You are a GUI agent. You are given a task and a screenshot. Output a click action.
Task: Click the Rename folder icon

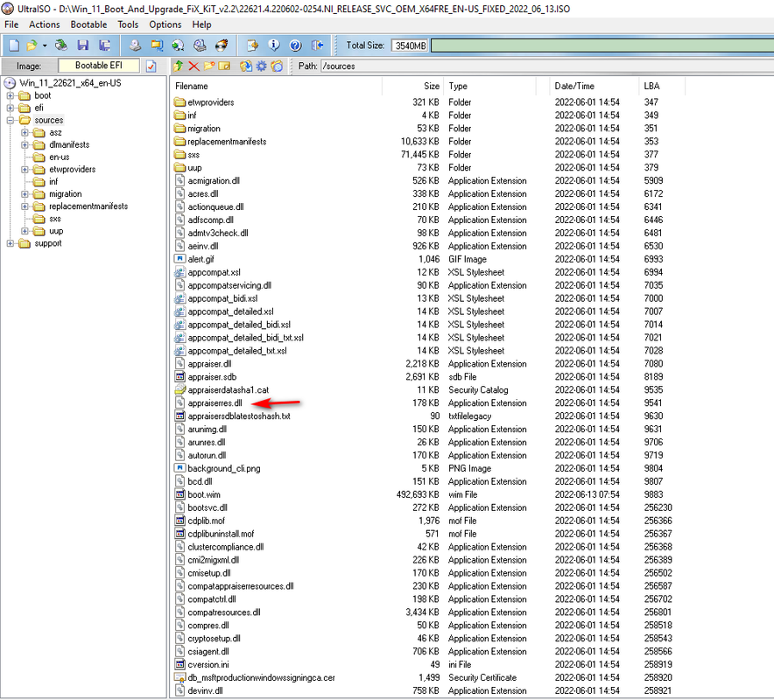tap(225, 66)
